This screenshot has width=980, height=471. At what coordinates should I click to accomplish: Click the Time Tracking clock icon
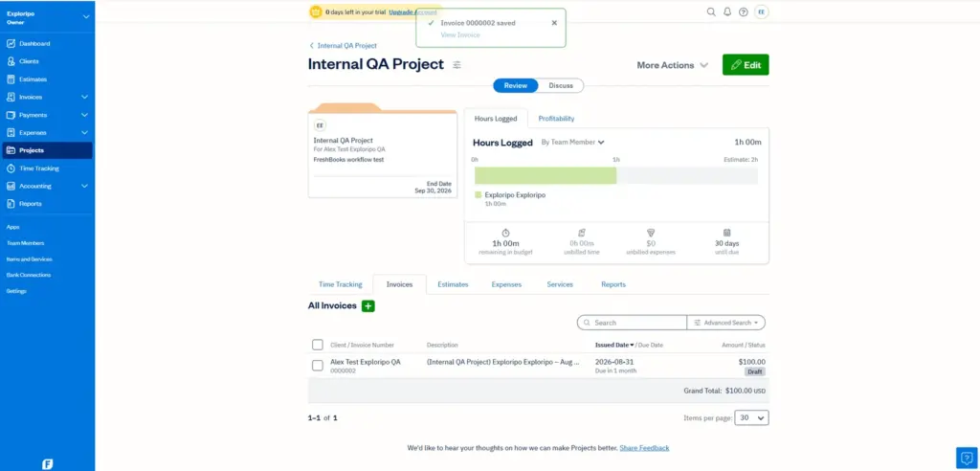coord(11,168)
